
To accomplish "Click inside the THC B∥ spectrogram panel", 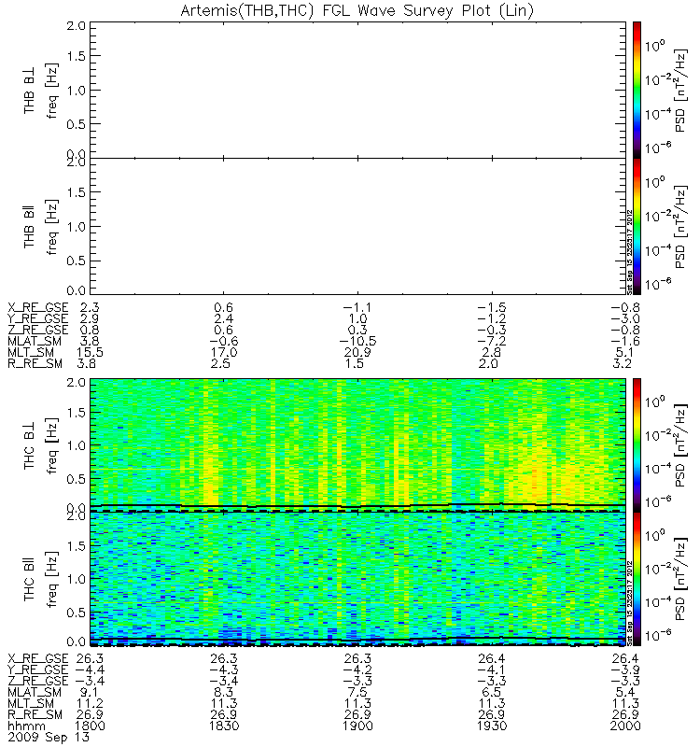I will coord(357,579).
